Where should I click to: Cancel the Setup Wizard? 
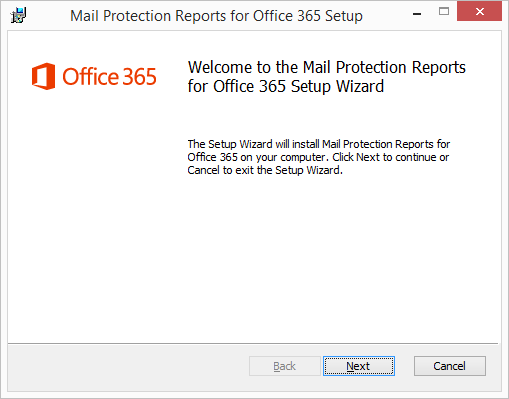point(450,366)
